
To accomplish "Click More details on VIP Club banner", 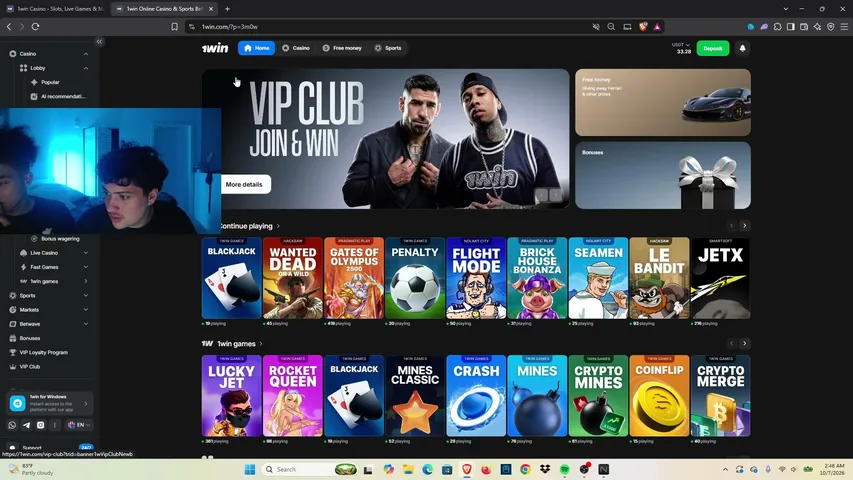I will pyautogui.click(x=244, y=184).
